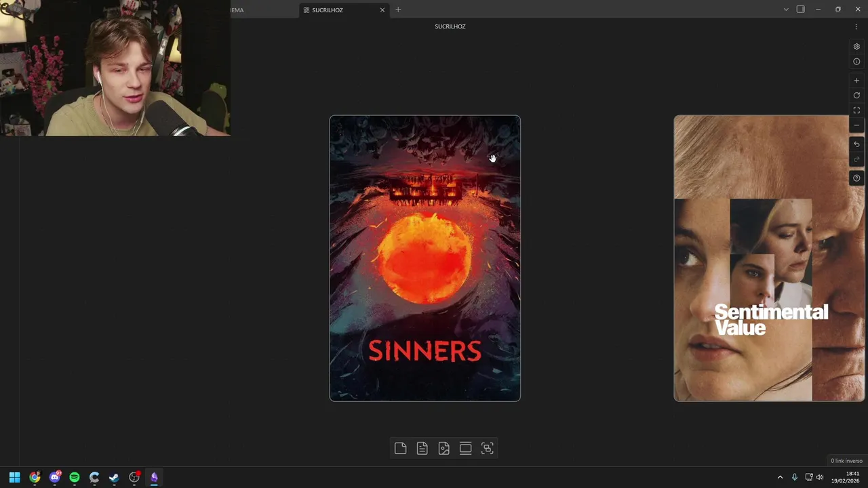868x488 pixels.
Task: Select the Sinners poster card
Action: click(x=425, y=258)
